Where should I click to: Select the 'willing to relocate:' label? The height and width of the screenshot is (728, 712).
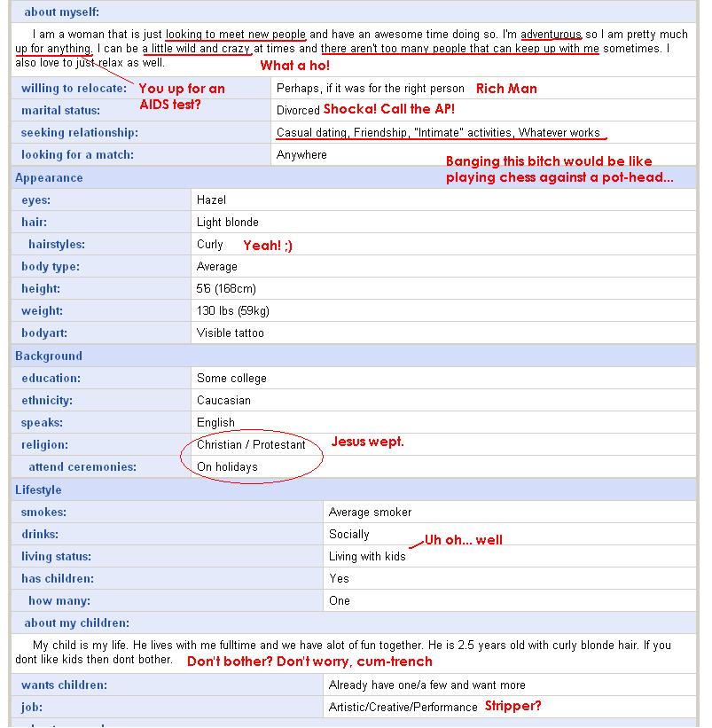[74, 89]
